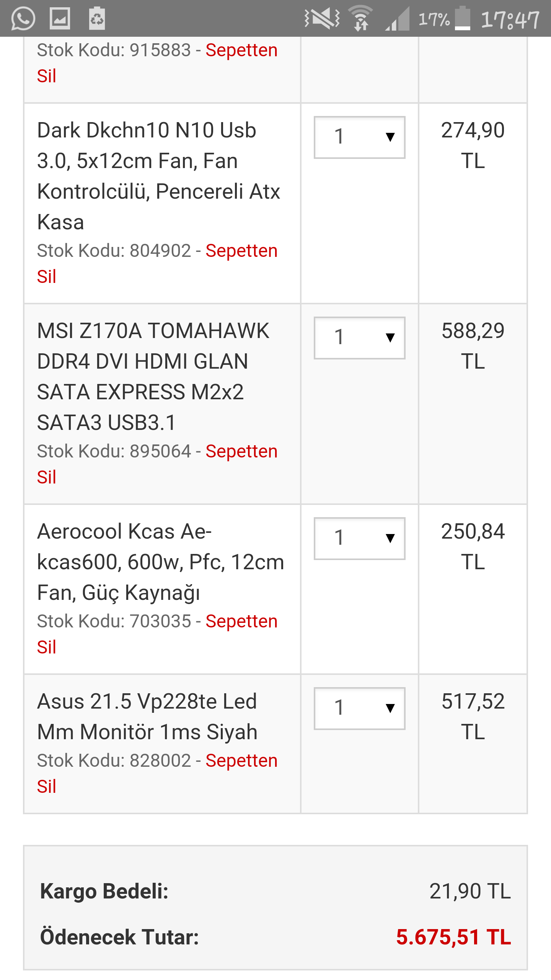
Task: Tap the Wi-Fi status icon
Action: (360, 18)
